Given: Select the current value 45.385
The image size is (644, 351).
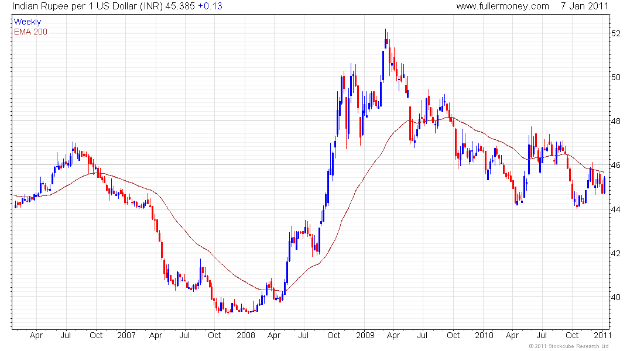Looking at the screenshot, I should coord(180,6).
